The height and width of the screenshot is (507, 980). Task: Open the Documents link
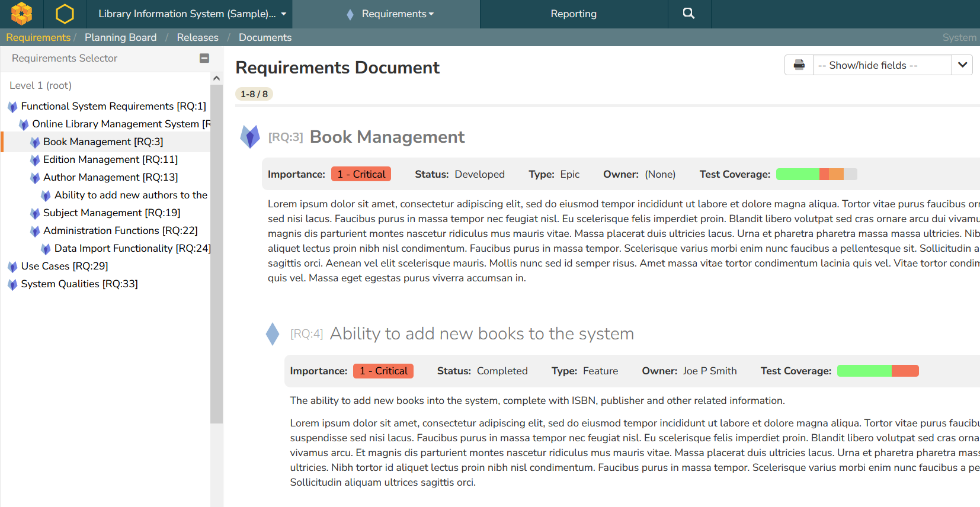click(x=265, y=37)
